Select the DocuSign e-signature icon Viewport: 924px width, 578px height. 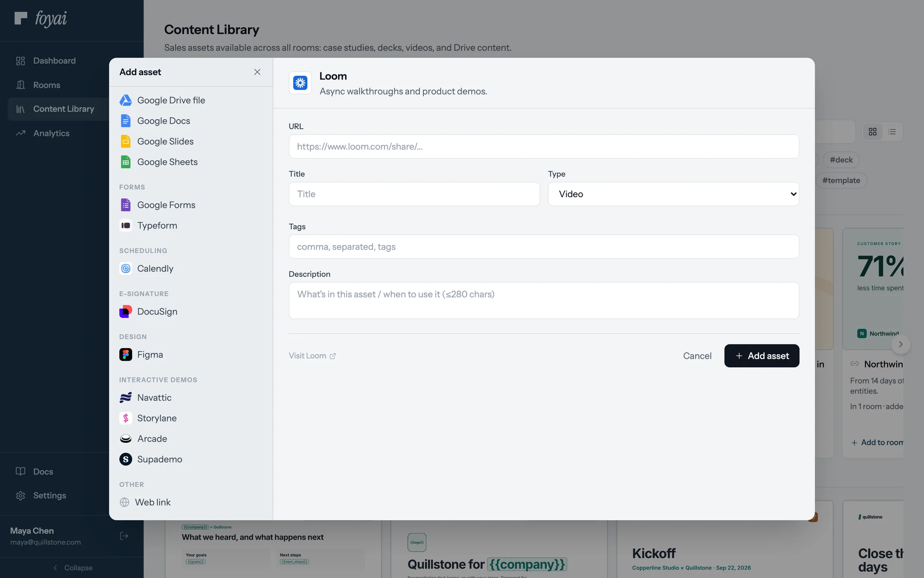(126, 311)
